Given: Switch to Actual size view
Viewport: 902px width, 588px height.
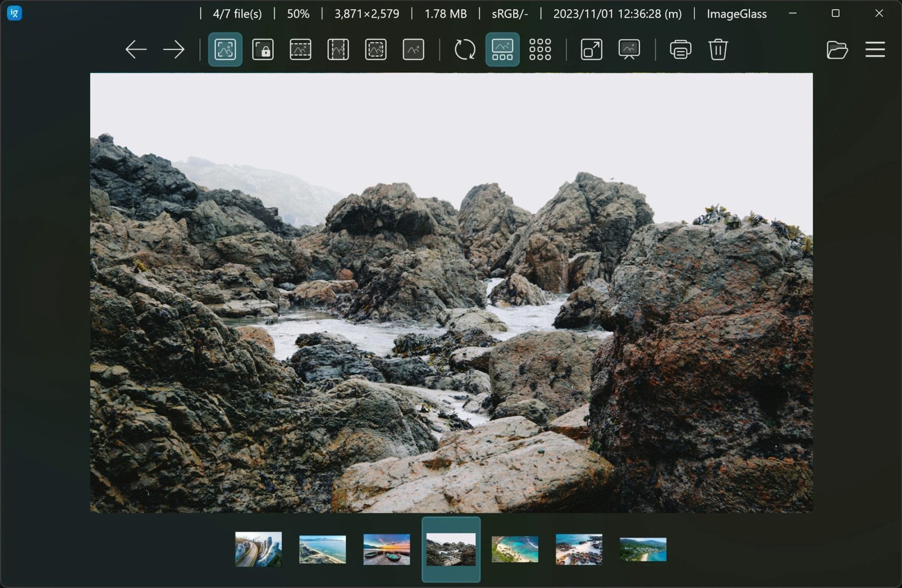Looking at the screenshot, I should click(x=413, y=49).
